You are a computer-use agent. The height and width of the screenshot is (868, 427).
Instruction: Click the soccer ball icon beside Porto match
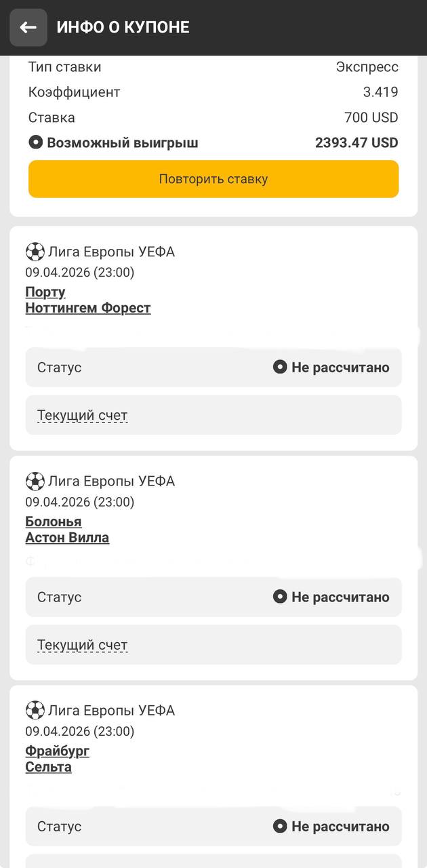35,252
